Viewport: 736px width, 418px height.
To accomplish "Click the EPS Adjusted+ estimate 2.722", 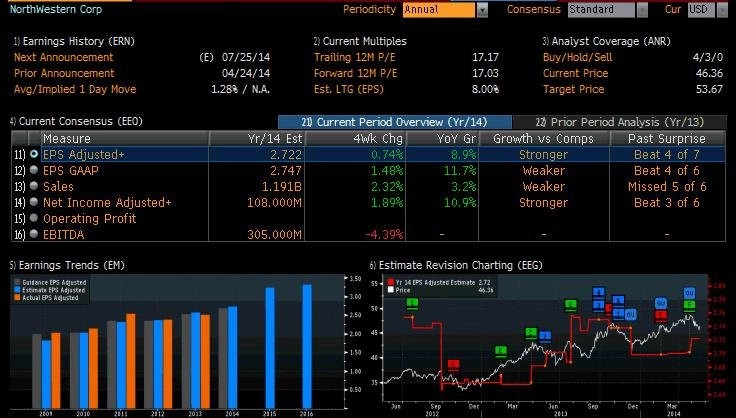I will click(x=286, y=154).
